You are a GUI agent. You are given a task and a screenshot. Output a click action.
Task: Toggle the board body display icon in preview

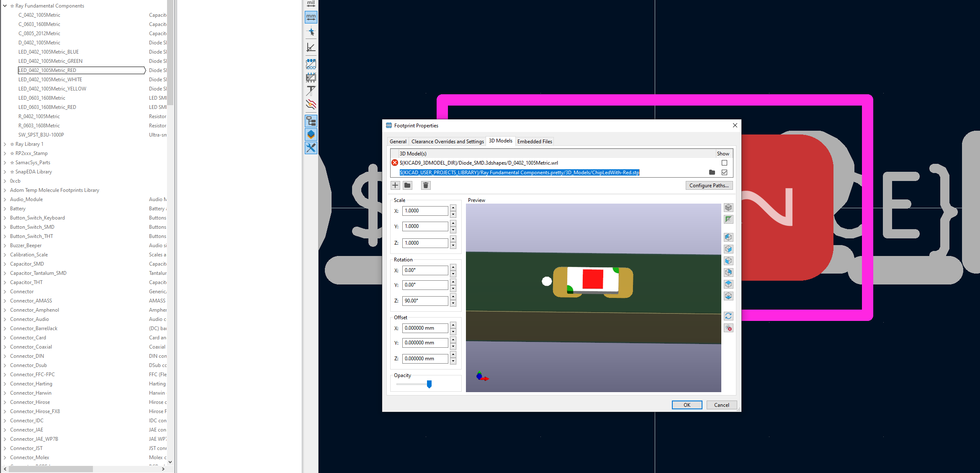point(728,219)
